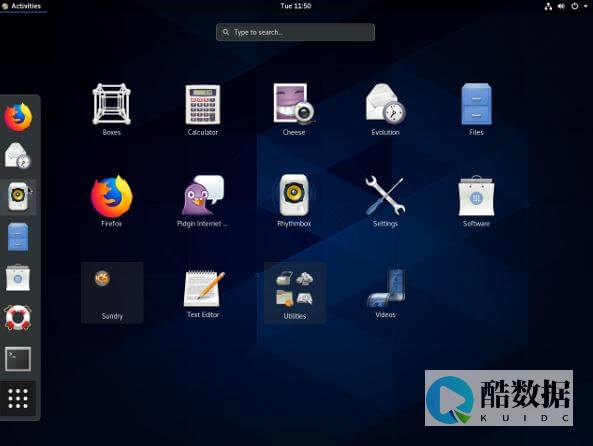Click Firefox in the dock
This screenshot has width=593, height=446.
tap(18, 117)
